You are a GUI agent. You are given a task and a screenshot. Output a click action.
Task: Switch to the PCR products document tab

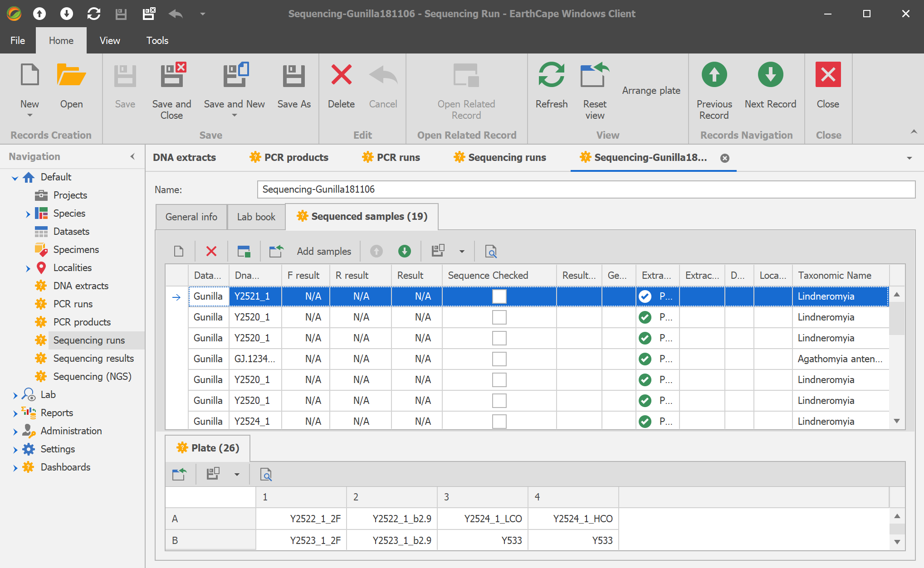click(289, 157)
